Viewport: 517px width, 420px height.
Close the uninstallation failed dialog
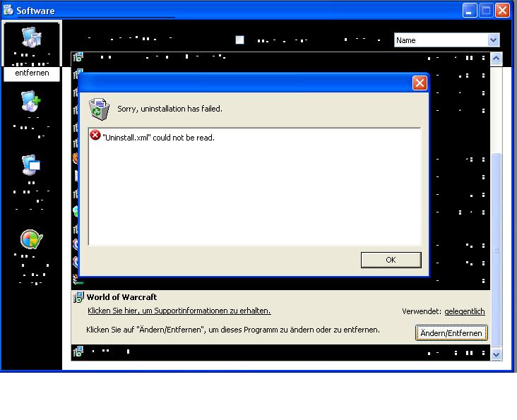[420, 83]
